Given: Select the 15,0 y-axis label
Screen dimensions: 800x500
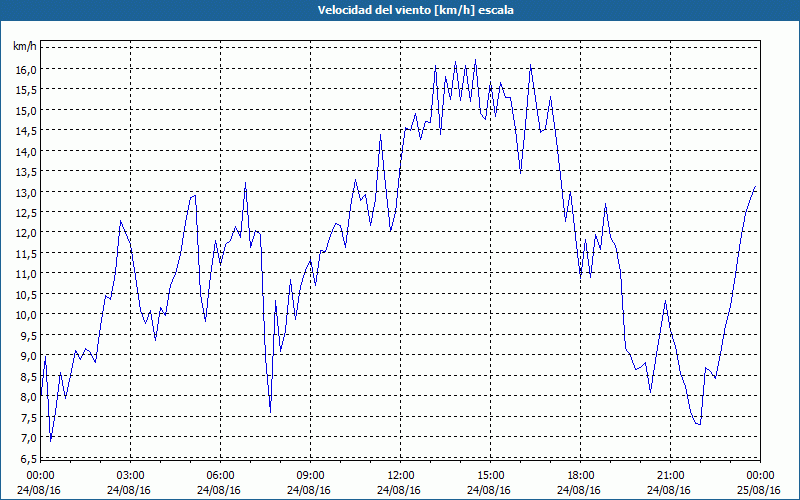Looking at the screenshot, I should (27, 110).
